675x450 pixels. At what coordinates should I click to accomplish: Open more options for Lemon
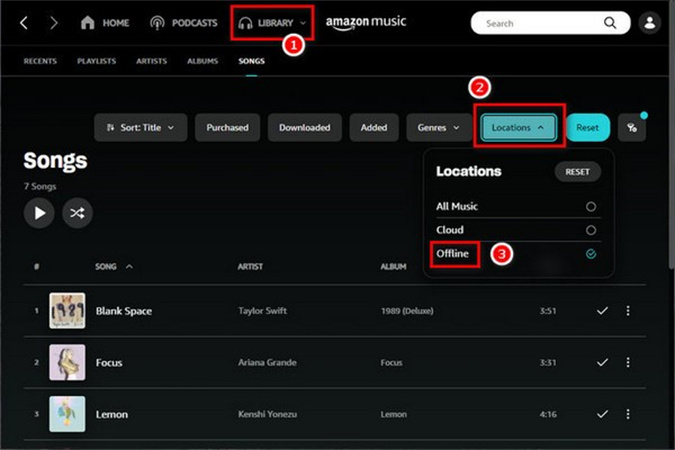coord(628,414)
